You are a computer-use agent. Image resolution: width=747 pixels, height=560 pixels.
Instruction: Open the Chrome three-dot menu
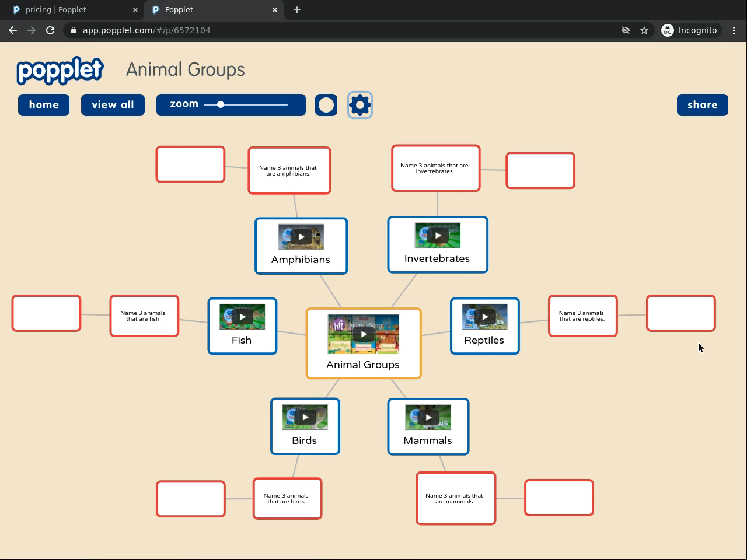pyautogui.click(x=734, y=30)
